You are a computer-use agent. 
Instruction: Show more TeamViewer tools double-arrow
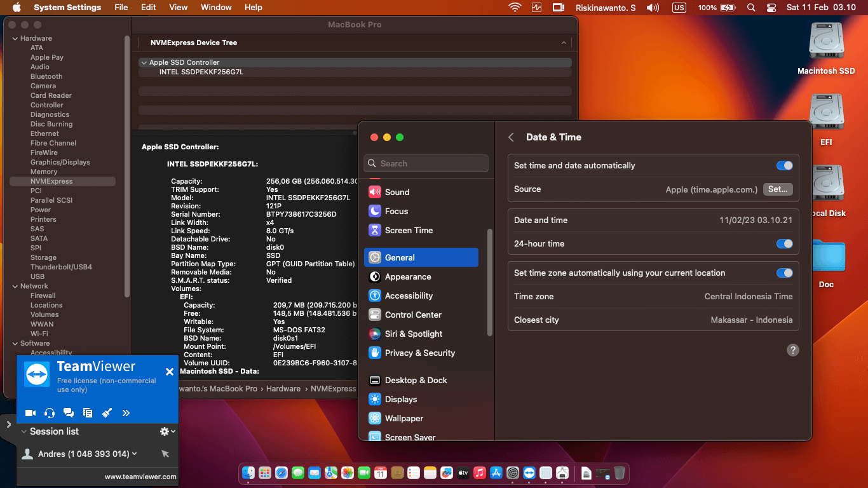pyautogui.click(x=126, y=413)
